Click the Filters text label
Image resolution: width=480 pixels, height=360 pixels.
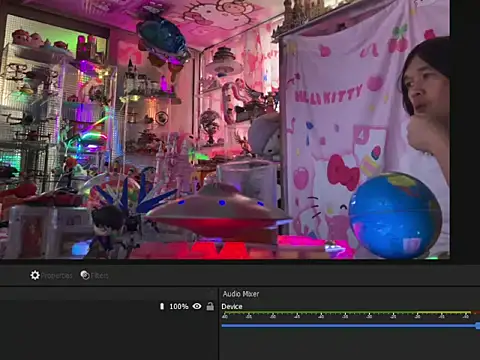tap(99, 276)
